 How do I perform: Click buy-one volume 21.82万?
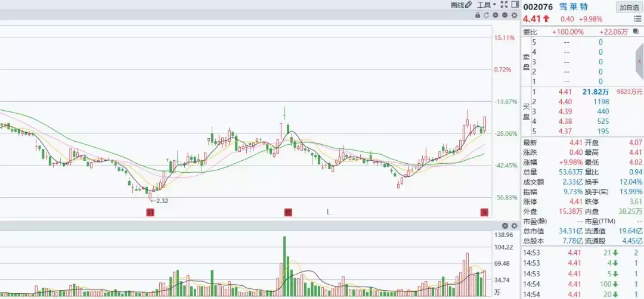(596, 92)
